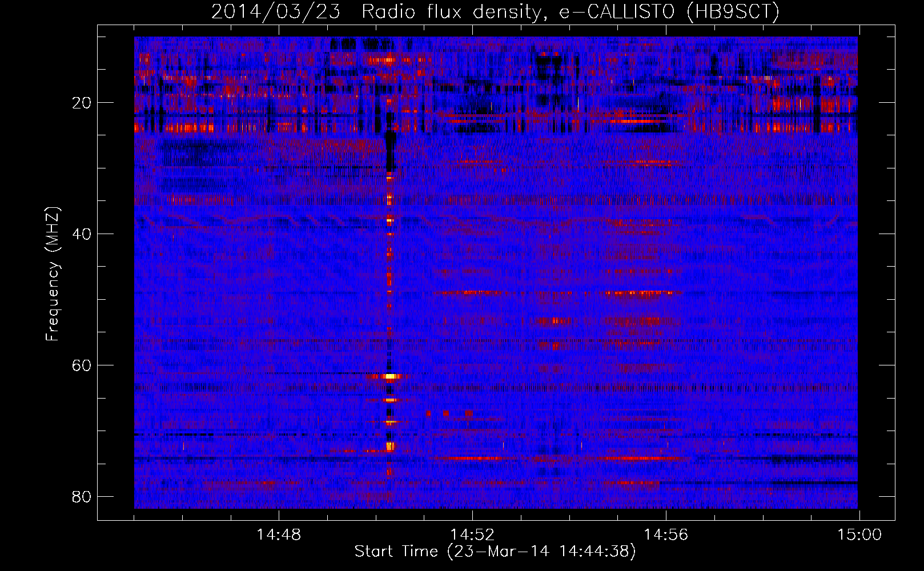
Task: Click the time tick label "15:00"
Action: pos(859,535)
